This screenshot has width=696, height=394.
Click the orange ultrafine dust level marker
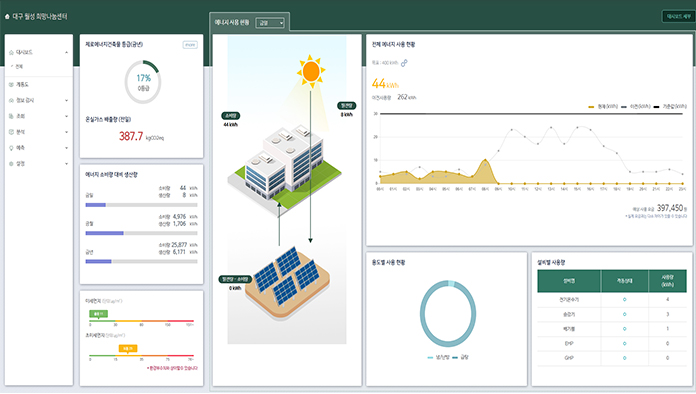(128, 349)
